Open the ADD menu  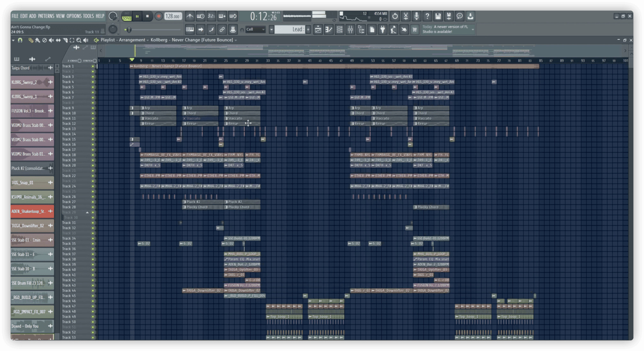(x=33, y=16)
